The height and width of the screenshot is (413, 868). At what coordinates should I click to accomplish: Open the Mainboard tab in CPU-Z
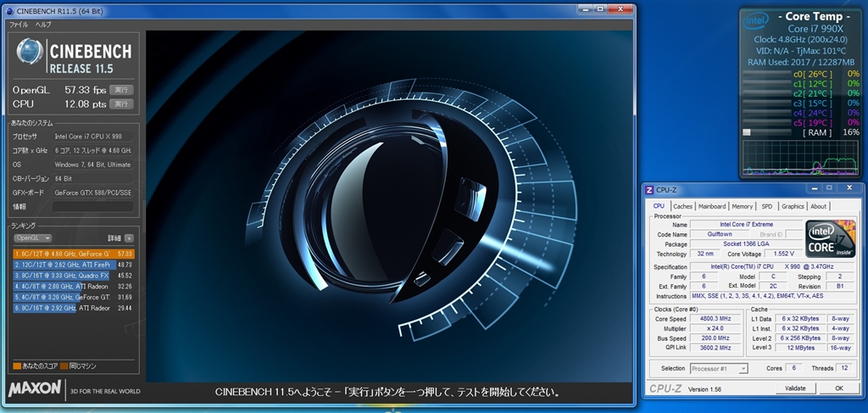(711, 206)
